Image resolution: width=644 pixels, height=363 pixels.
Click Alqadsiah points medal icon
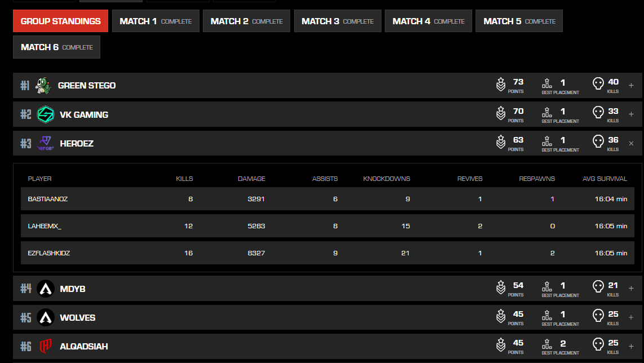point(501,345)
